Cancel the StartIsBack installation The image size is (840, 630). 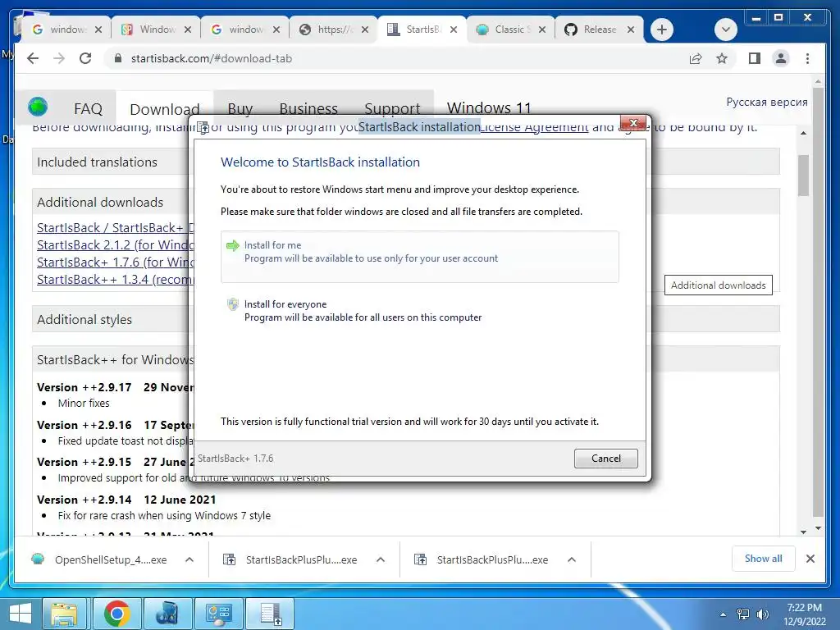(x=606, y=458)
